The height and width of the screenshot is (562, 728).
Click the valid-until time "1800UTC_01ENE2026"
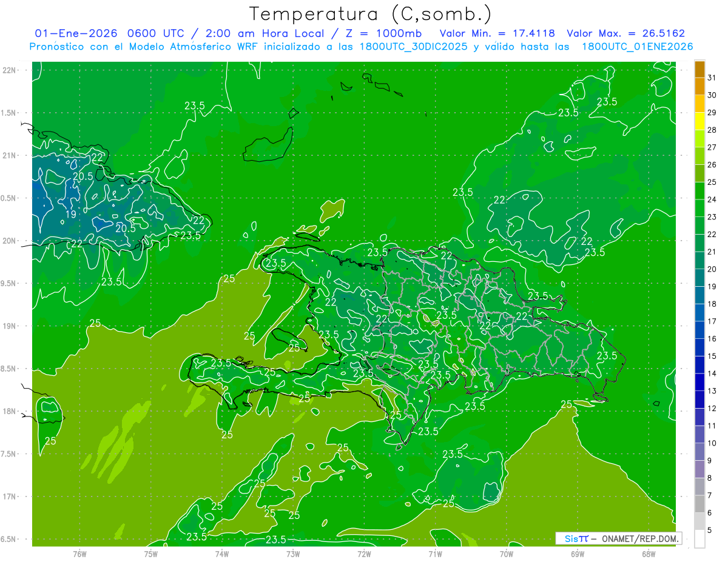click(x=637, y=46)
